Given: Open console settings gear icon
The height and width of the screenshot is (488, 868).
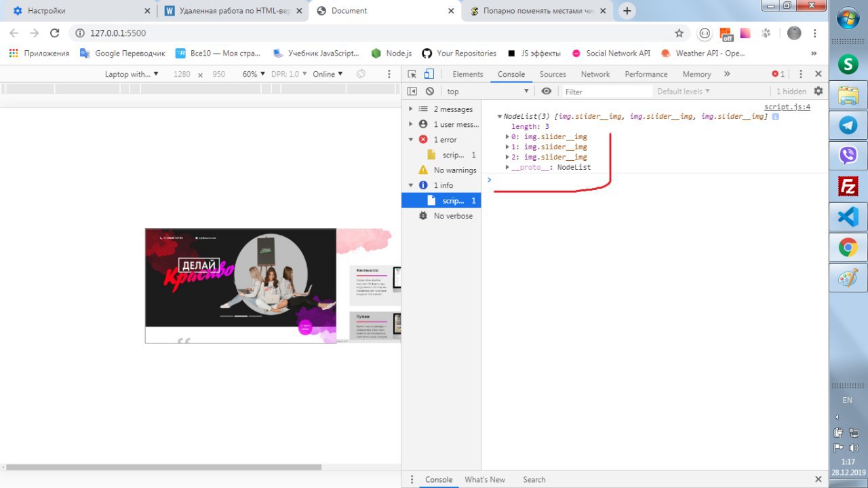Looking at the screenshot, I should (818, 91).
